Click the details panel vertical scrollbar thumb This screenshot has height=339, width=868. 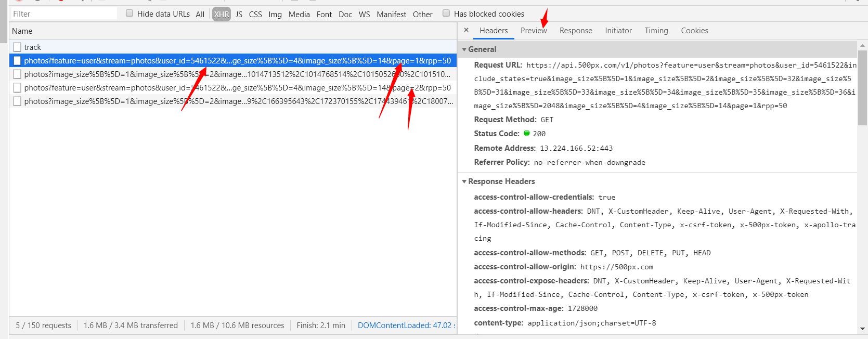click(863, 87)
